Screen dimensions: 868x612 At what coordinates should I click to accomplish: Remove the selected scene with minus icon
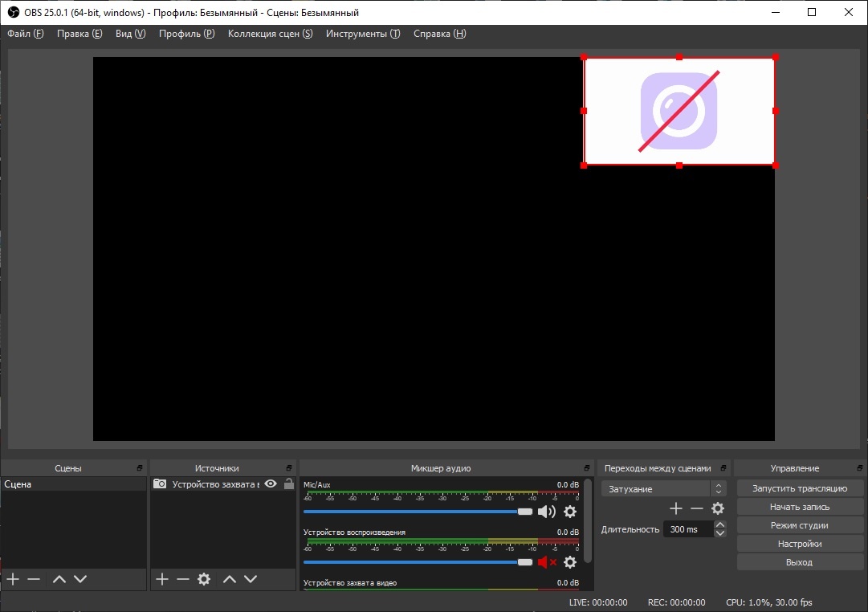point(34,579)
